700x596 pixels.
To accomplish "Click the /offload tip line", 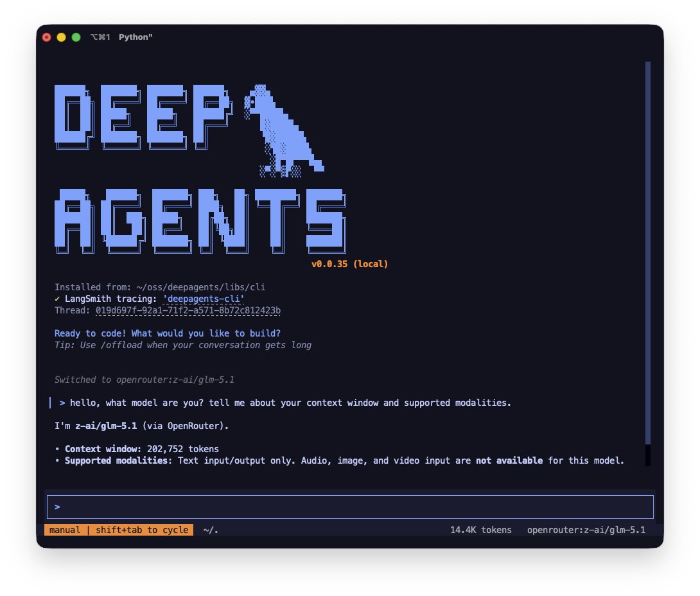I will pos(183,345).
